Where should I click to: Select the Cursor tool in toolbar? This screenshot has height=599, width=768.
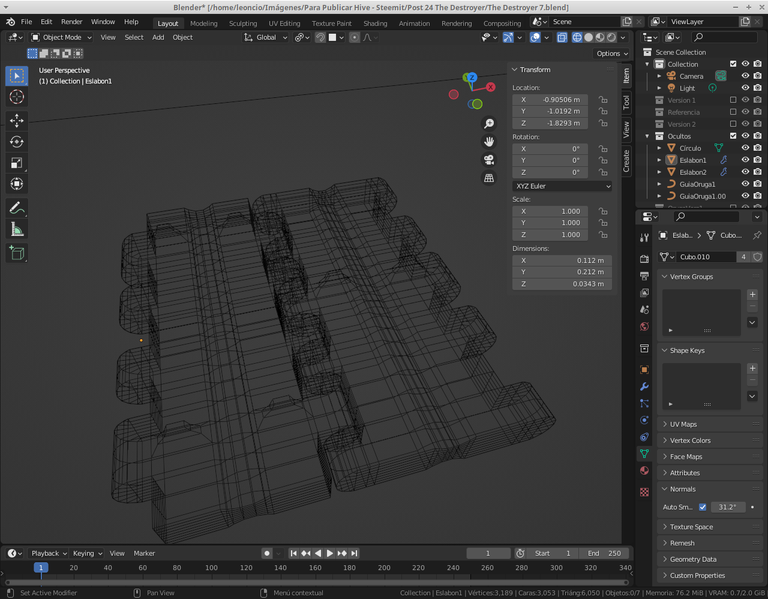17,96
